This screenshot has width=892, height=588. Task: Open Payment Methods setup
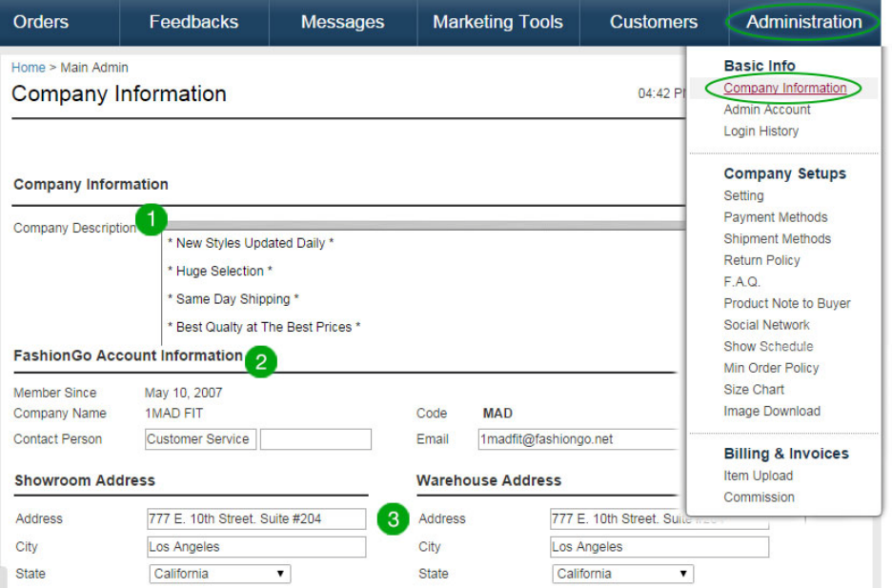tap(775, 217)
